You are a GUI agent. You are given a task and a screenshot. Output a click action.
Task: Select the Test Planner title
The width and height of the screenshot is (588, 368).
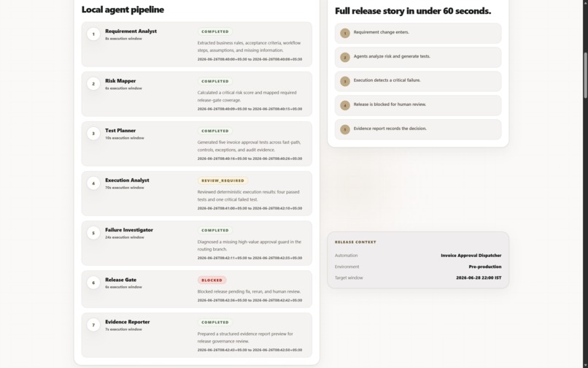120,130
